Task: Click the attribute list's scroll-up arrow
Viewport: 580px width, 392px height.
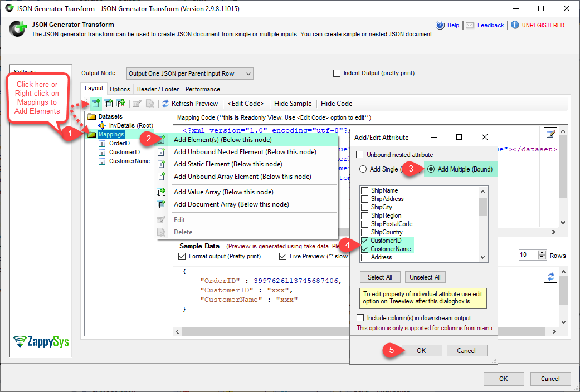Action: 482,192
